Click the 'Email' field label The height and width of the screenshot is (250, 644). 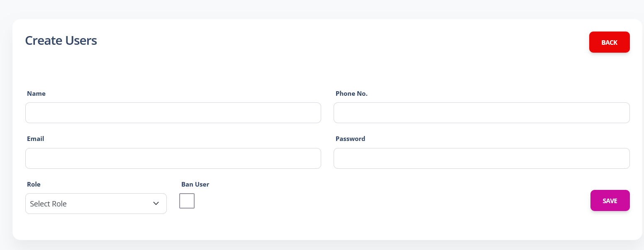[35, 139]
